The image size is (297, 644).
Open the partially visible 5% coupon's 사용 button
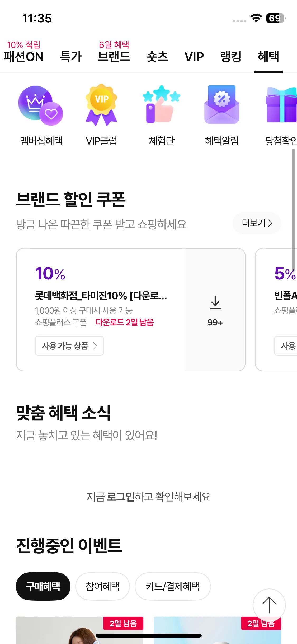click(286, 346)
